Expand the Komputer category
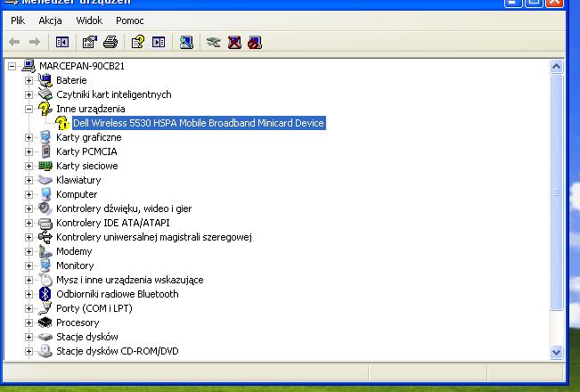This screenshot has width=580, height=392. point(29,194)
